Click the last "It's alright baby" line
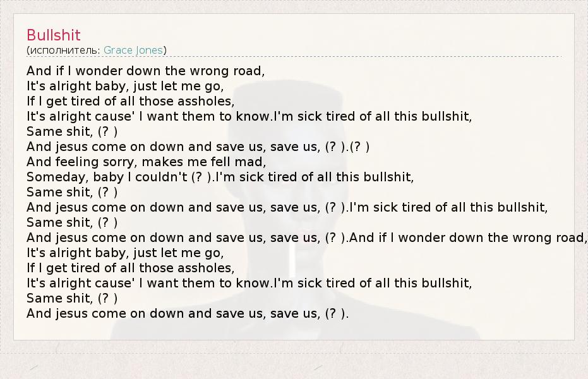This screenshot has width=588, height=379. (x=125, y=253)
